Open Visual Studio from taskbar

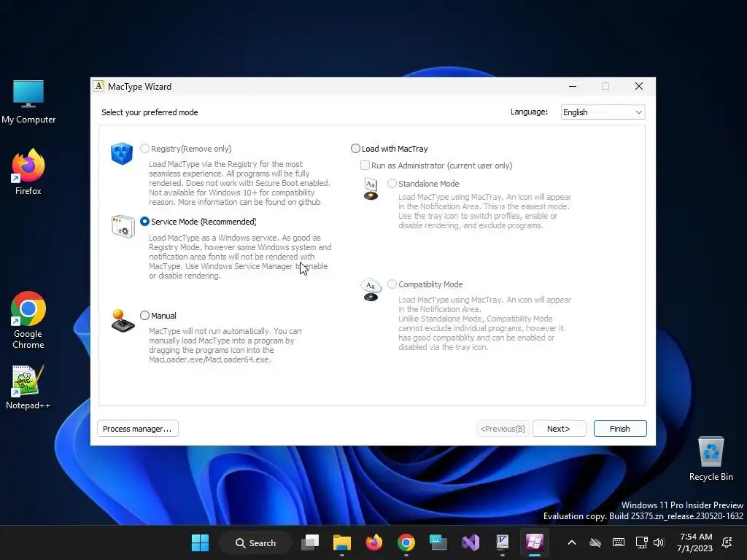coord(471,542)
